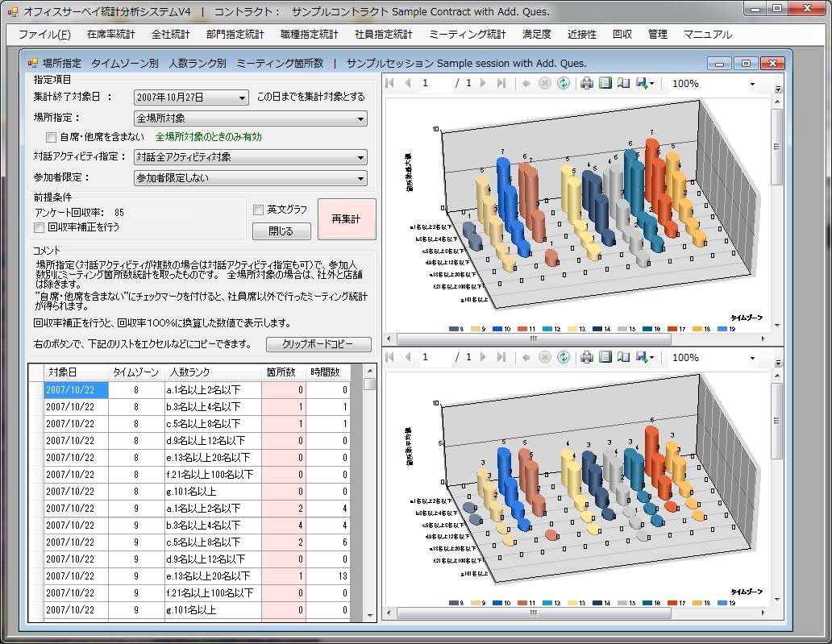Screen dimensions: 832x644
Task: Click upper report page number field
Action: pos(435,83)
